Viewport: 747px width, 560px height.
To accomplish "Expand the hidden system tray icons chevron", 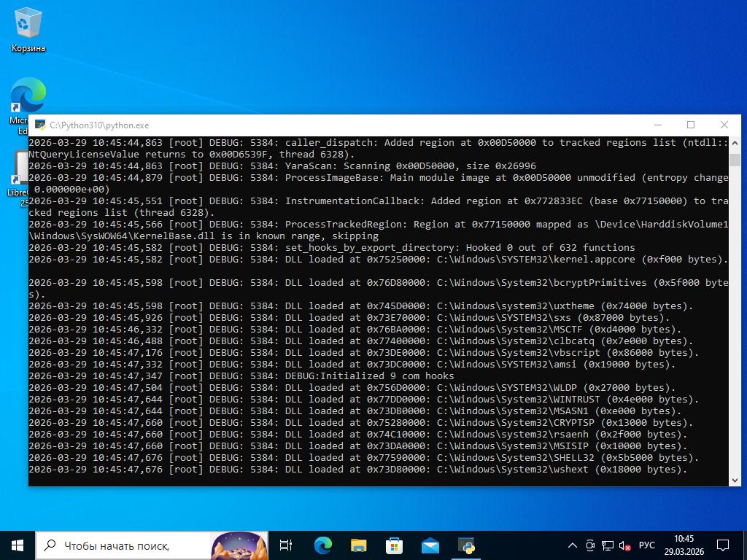I will [x=573, y=545].
